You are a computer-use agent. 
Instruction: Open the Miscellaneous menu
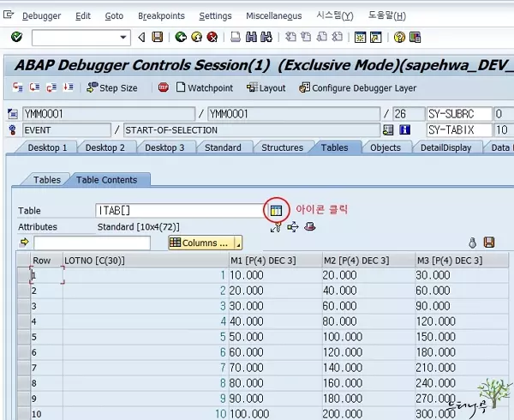point(274,15)
